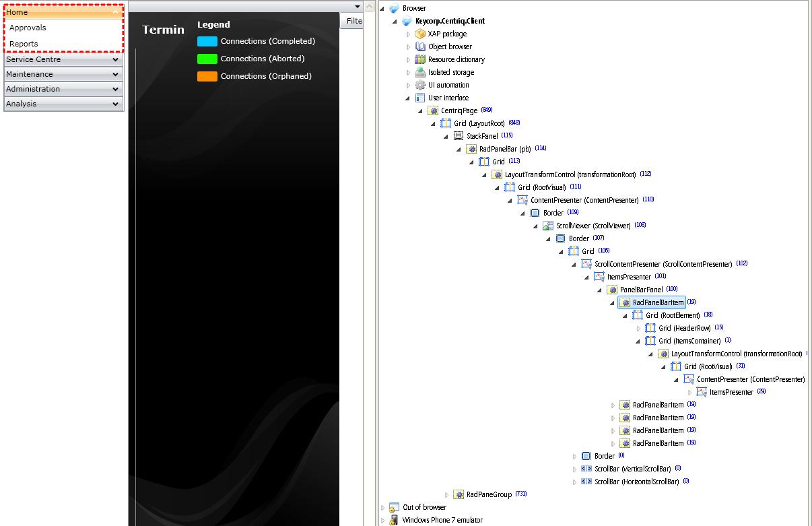The image size is (812, 526).
Task: Click the Grid (HeaderRow) icon
Action: 650,328
